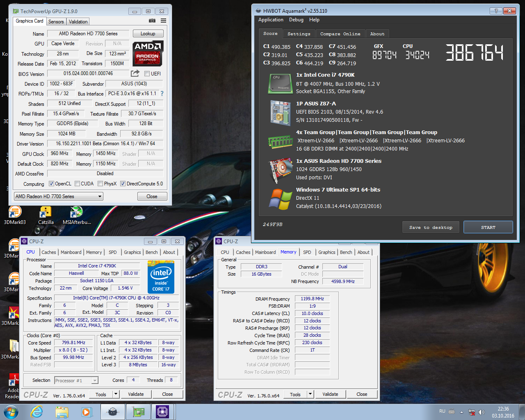Open the GPU selection dropdown in GPU-Z

(x=58, y=196)
